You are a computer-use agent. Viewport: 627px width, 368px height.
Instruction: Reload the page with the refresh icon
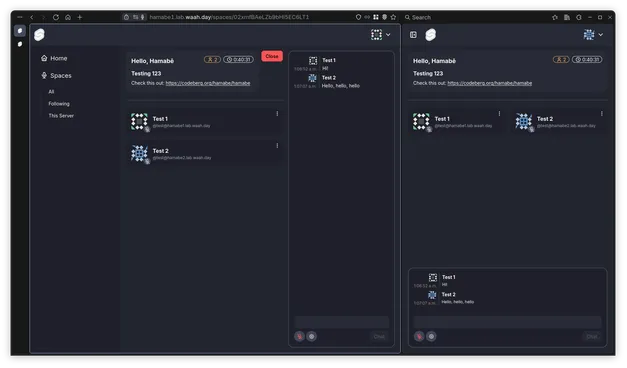(56, 17)
